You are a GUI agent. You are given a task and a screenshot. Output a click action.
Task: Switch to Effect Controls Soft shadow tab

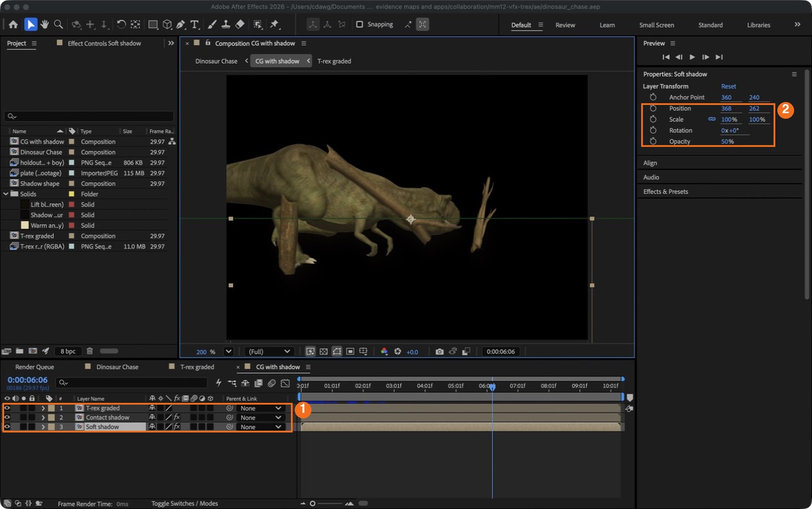pos(104,43)
